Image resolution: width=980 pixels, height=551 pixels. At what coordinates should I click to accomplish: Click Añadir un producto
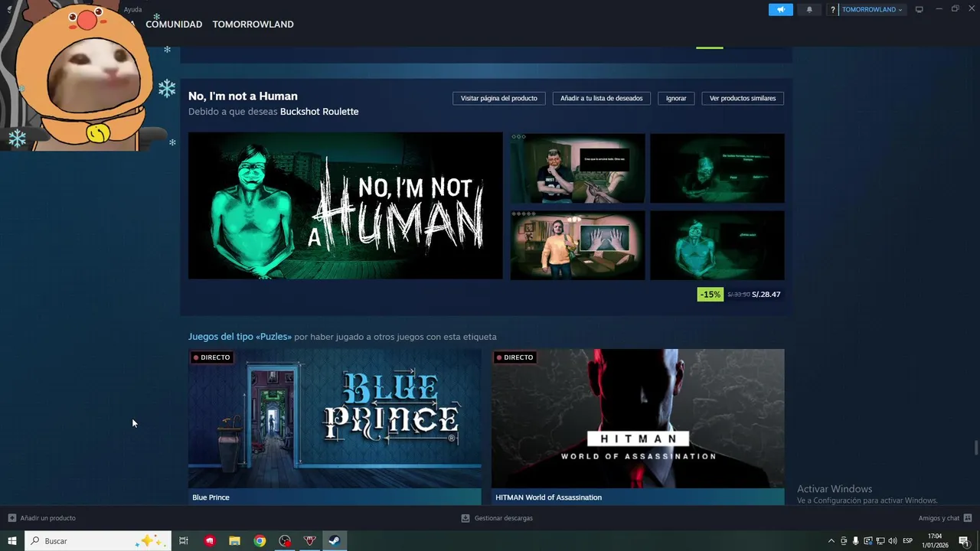pyautogui.click(x=42, y=518)
